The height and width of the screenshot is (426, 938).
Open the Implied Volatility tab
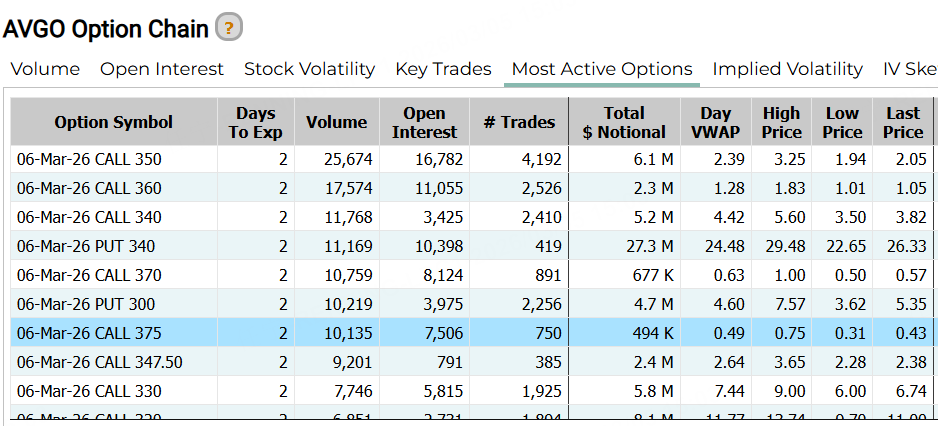click(787, 69)
